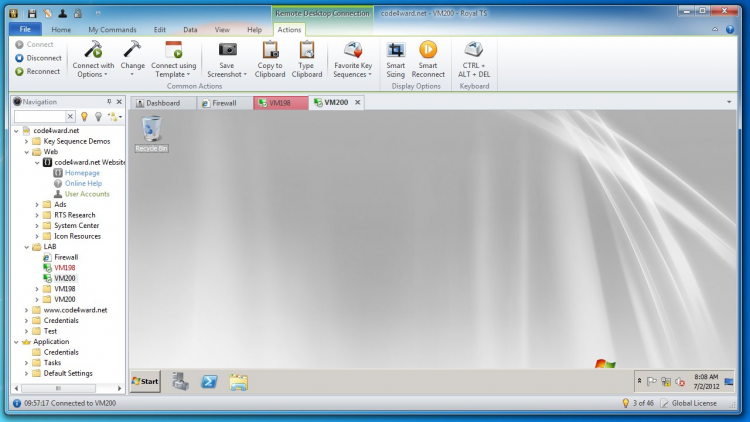750x422 pixels.
Task: Show hidden icons in remote tray
Action: pos(640,381)
